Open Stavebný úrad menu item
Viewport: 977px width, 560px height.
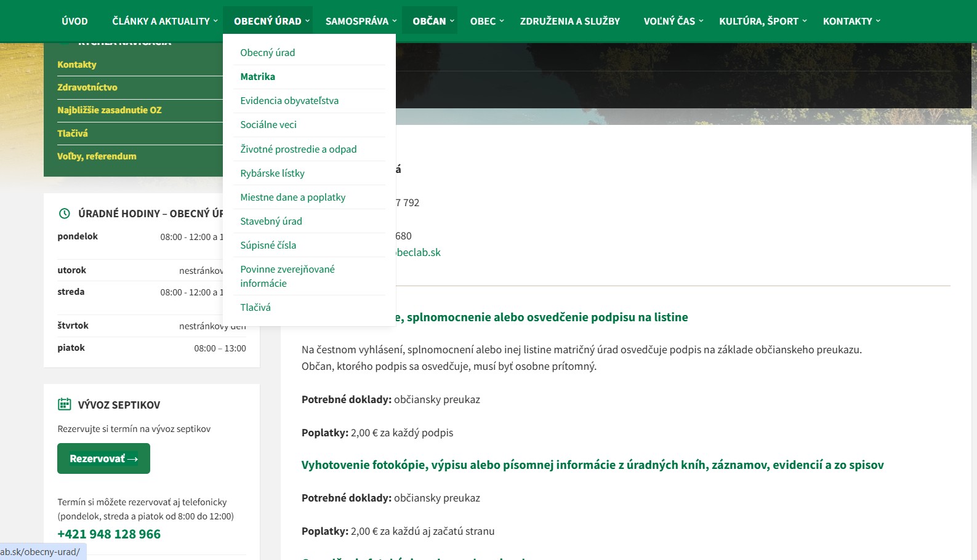(271, 222)
